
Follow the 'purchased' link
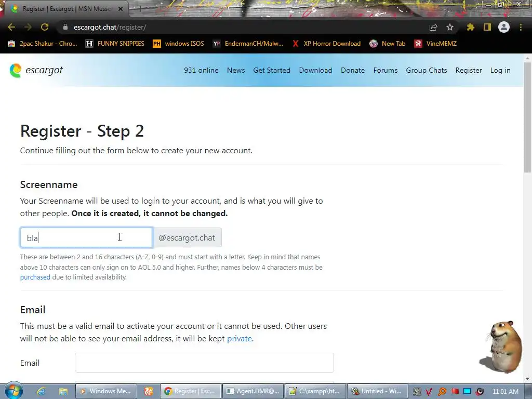click(35, 277)
